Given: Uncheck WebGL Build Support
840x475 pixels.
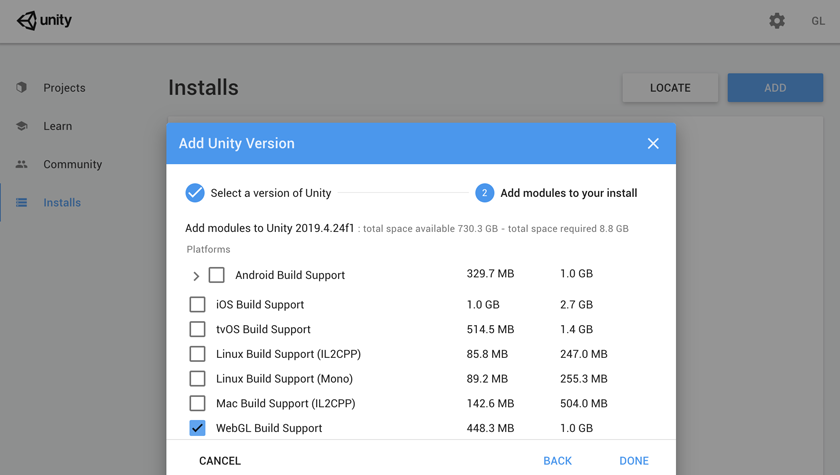Looking at the screenshot, I should point(197,428).
